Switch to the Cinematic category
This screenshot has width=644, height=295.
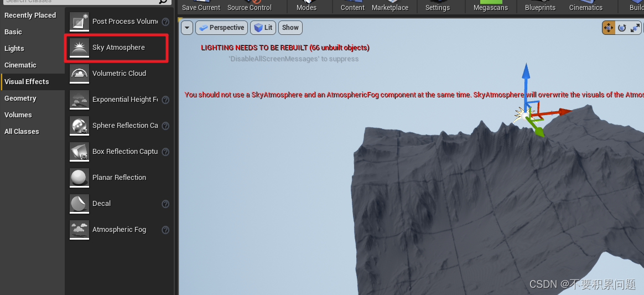[20, 65]
